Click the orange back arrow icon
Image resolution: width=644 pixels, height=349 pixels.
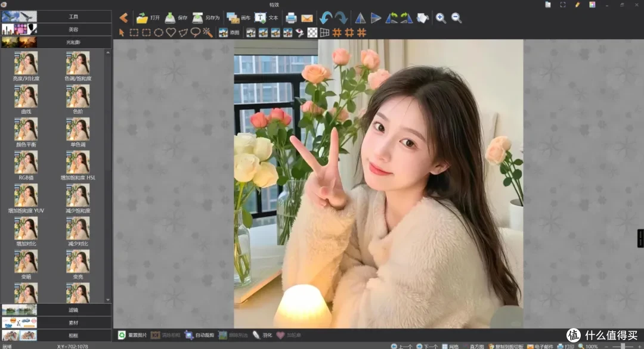[x=123, y=18]
